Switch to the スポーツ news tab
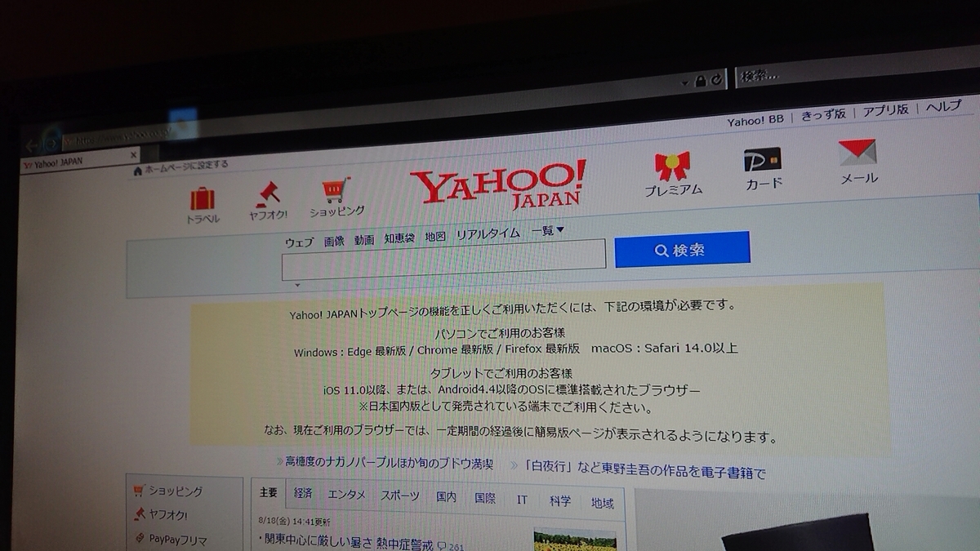 click(x=400, y=496)
